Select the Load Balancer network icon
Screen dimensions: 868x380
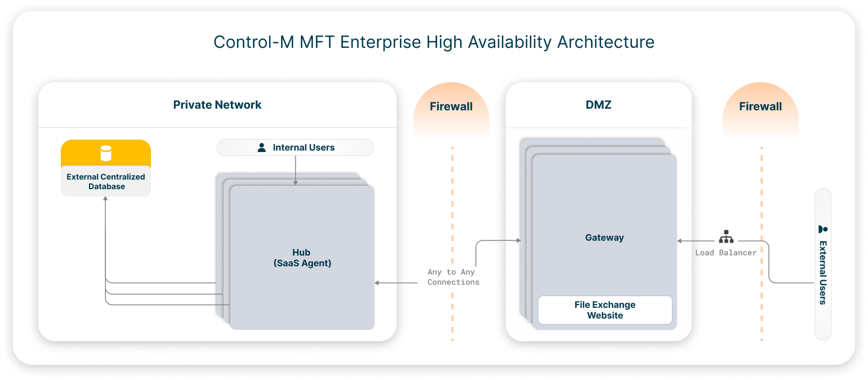coord(726,236)
